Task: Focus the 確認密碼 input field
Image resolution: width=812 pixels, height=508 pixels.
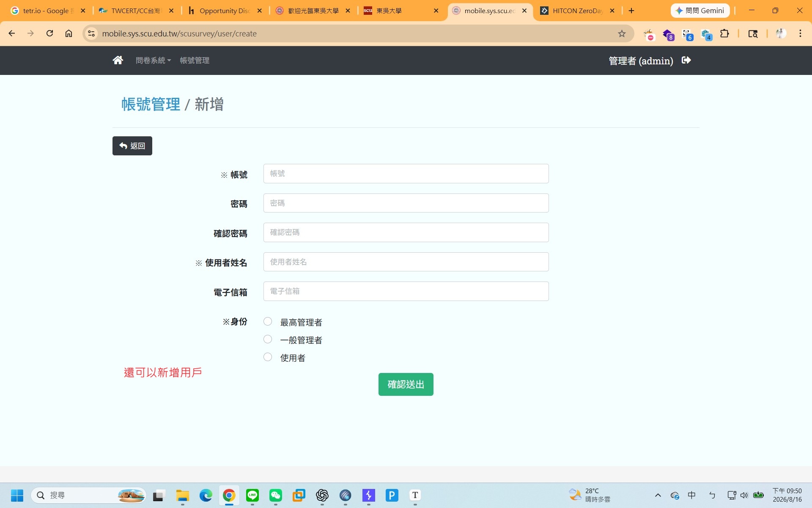Action: (x=406, y=232)
